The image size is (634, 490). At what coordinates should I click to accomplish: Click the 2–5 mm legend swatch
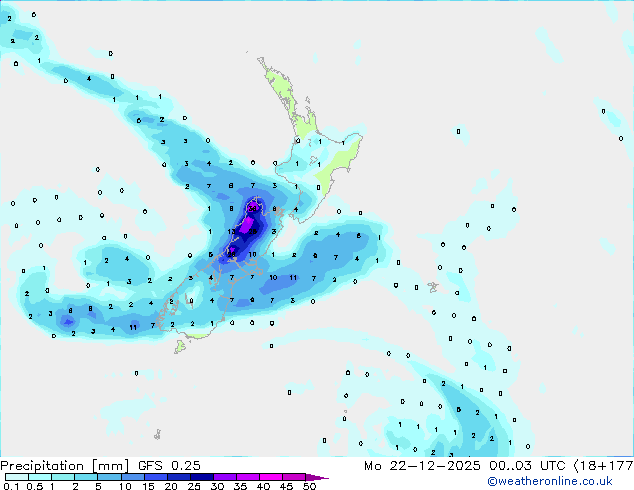86,477
